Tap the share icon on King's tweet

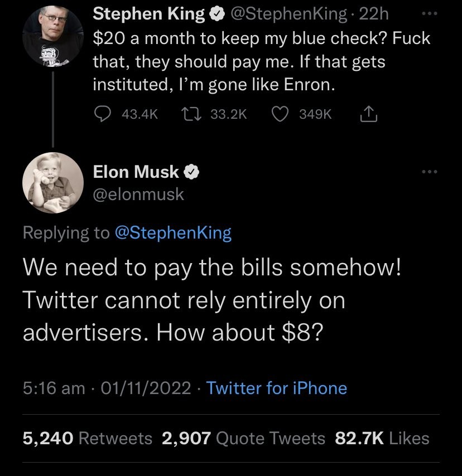[370, 114]
